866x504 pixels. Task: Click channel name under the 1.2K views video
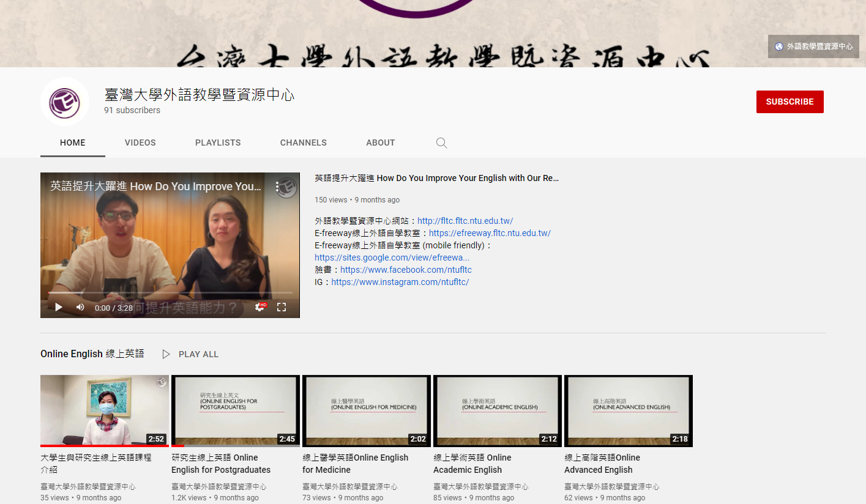point(219,487)
